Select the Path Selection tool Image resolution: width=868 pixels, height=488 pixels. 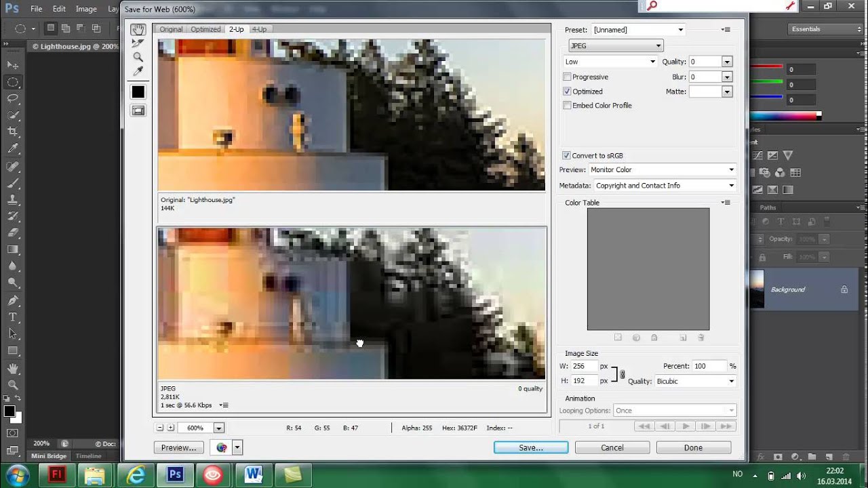click(13, 333)
